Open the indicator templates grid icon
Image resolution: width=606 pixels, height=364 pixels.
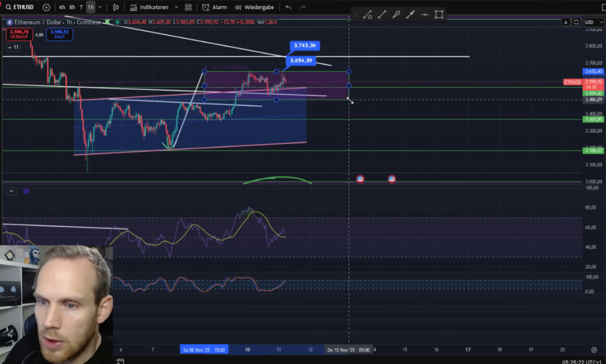[188, 7]
